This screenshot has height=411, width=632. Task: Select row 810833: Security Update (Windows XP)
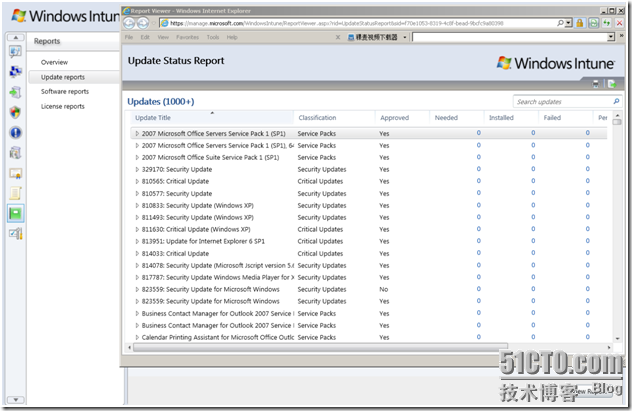(x=368, y=206)
